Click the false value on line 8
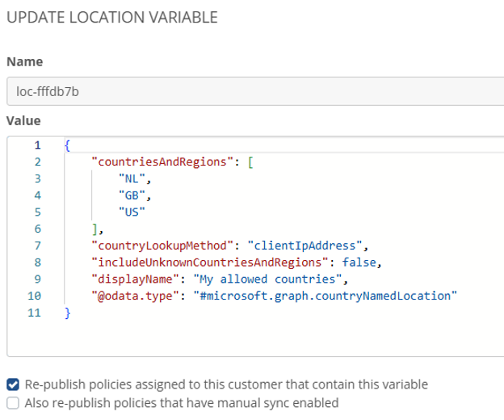This screenshot has height=420, width=504. pyautogui.click(x=358, y=262)
